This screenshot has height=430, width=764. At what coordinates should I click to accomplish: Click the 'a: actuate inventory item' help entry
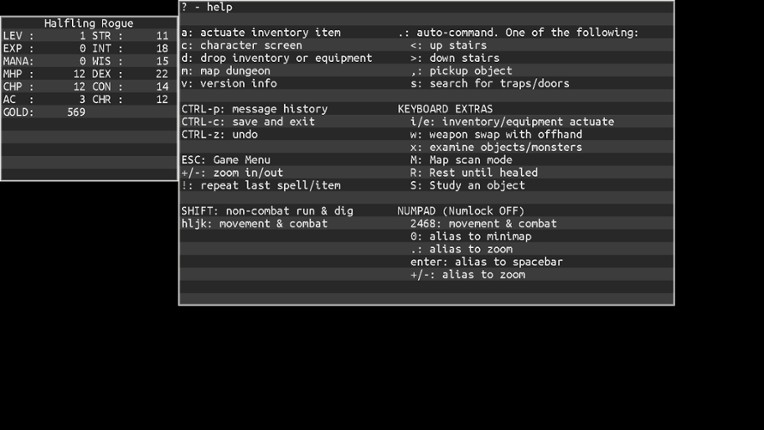pos(260,33)
